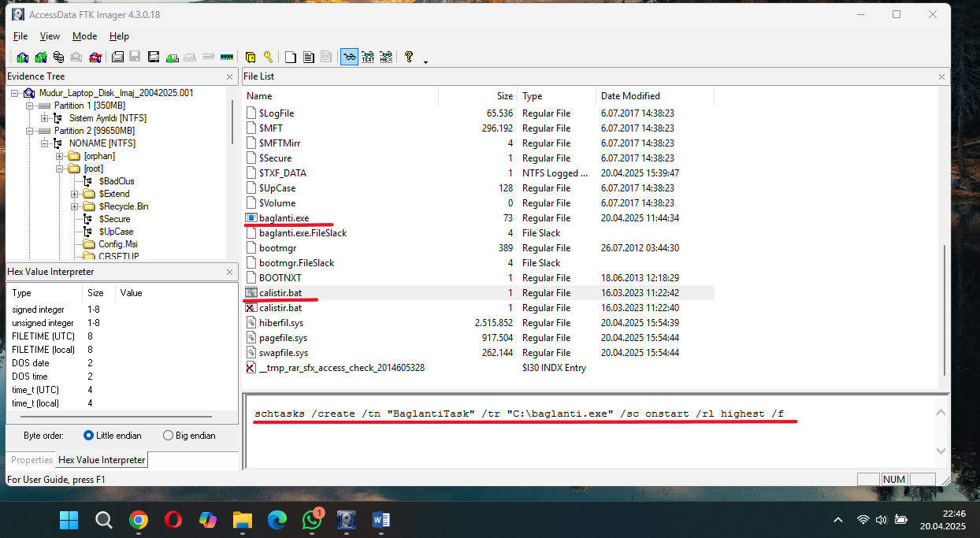Collapse the Mudur_Laptop_Disk_Imaj evidence node

tap(15, 93)
